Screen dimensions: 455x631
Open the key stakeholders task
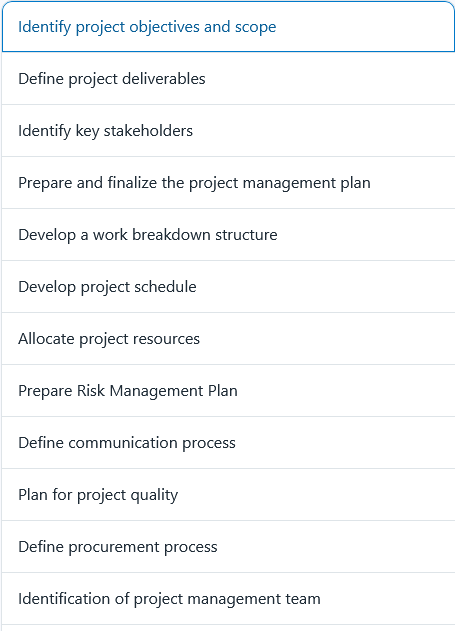pyautogui.click(x=228, y=130)
